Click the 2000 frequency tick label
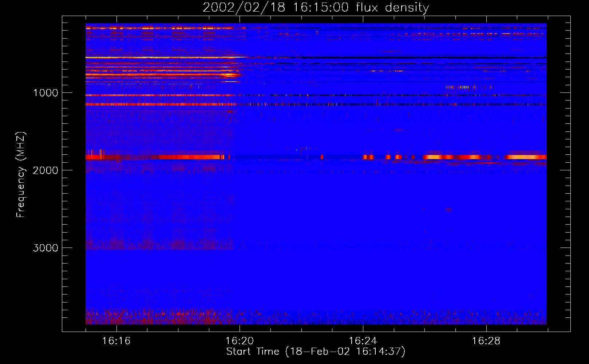 pos(46,170)
